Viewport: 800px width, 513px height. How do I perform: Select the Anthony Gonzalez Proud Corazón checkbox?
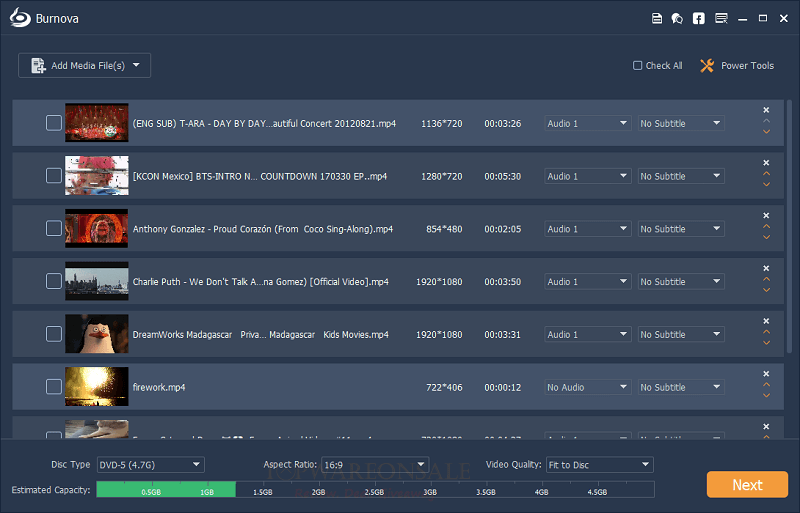pos(54,228)
